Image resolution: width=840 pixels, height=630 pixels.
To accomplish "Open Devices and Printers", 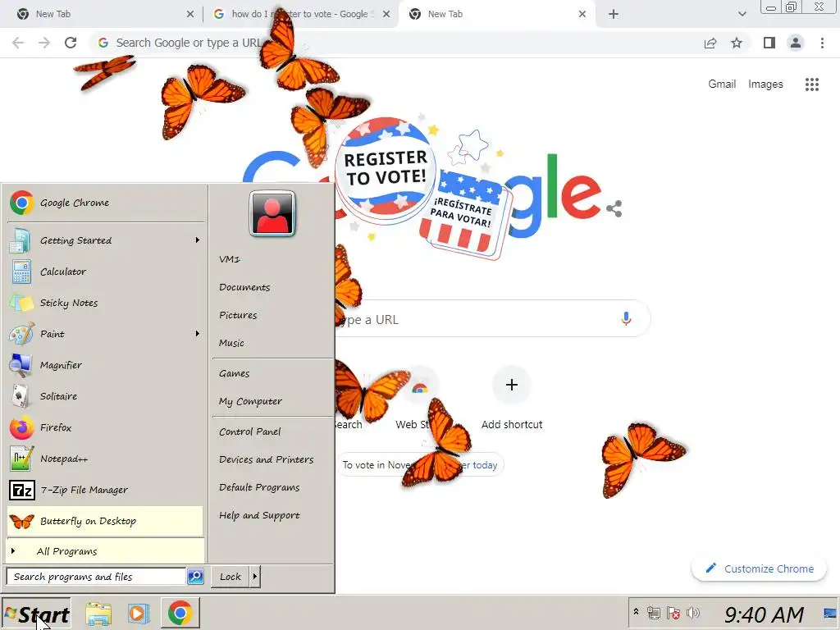I will 267,459.
